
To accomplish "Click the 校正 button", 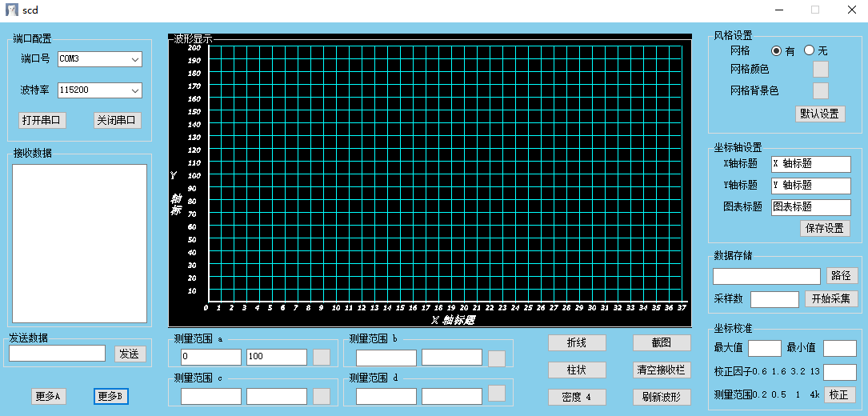I will (x=840, y=395).
